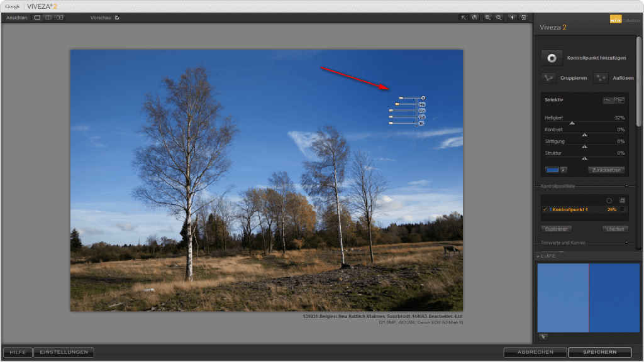
Task: Click the show selection mask column icon
Action: click(622, 200)
